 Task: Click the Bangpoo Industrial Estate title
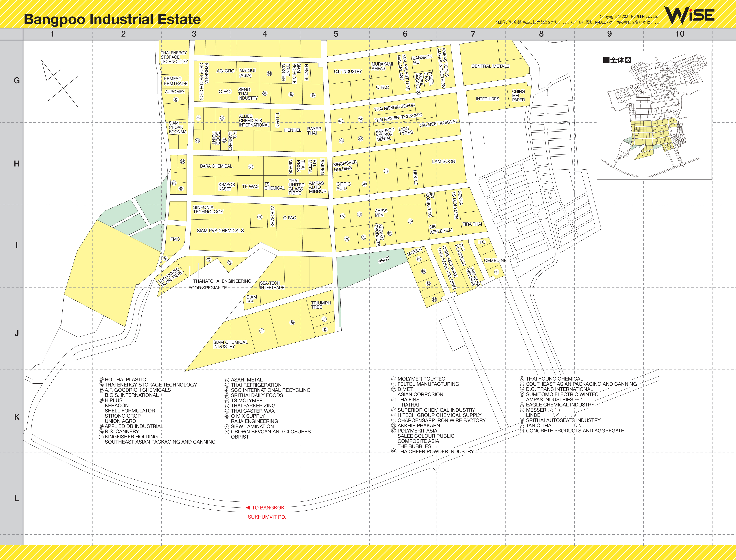pos(112,19)
